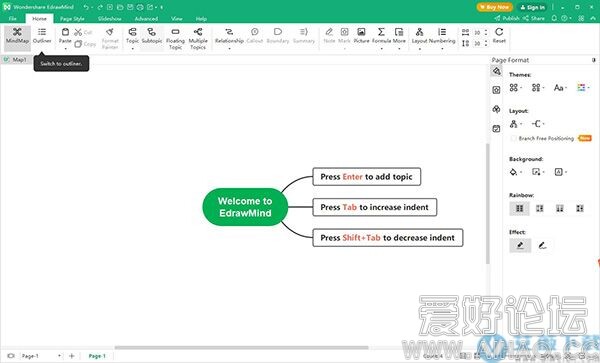
Task: Add a Relationship line
Action: click(x=229, y=36)
